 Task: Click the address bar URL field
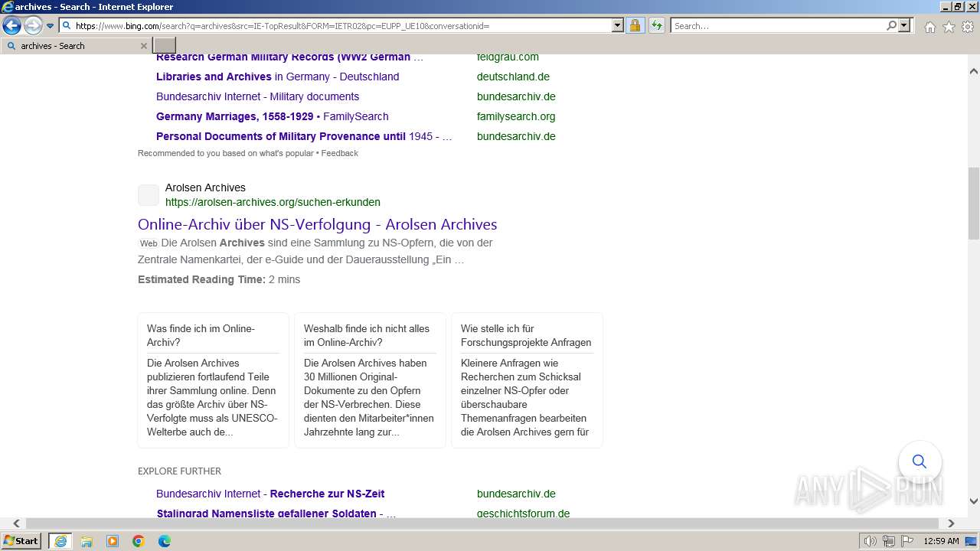tap(335, 25)
